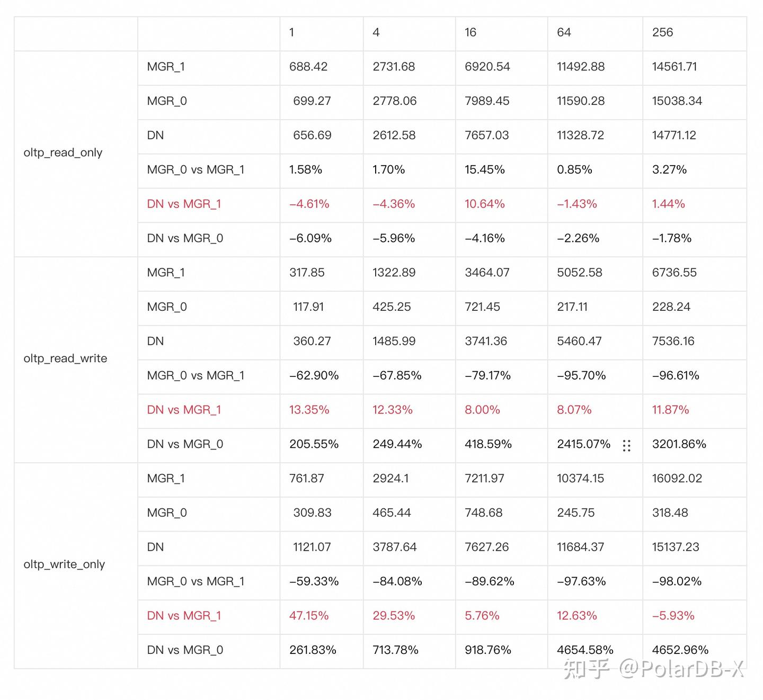
Task: Click the 4654.58% cell
Action: [x=585, y=650]
